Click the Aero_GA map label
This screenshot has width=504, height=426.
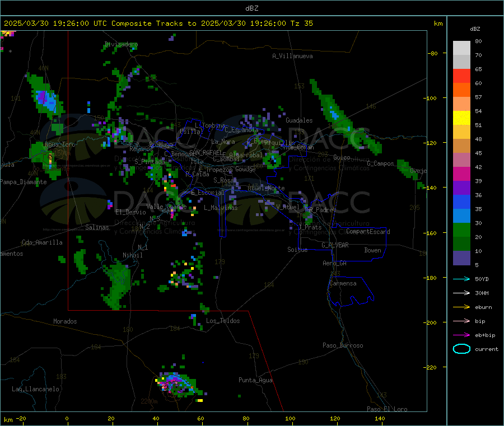tap(335, 263)
